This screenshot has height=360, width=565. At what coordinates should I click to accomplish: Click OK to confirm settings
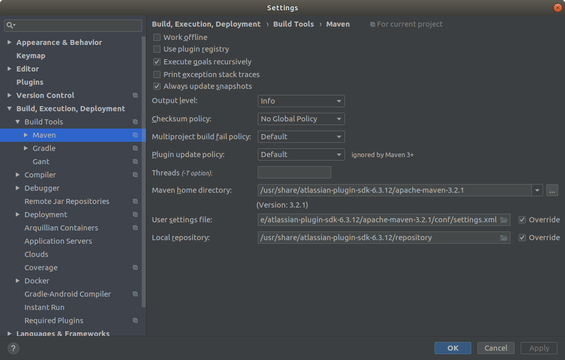pyautogui.click(x=453, y=348)
